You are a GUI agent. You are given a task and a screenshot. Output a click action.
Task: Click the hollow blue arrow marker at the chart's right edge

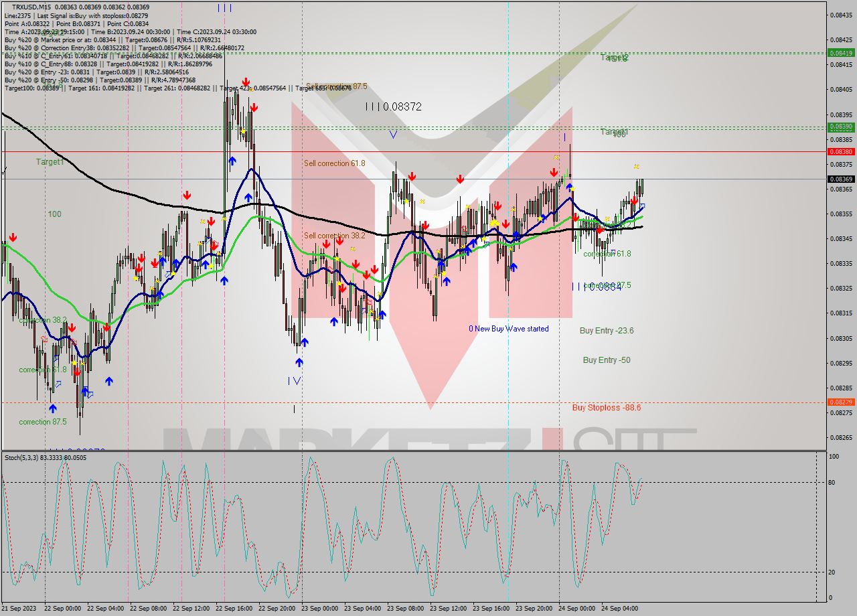tap(642, 206)
